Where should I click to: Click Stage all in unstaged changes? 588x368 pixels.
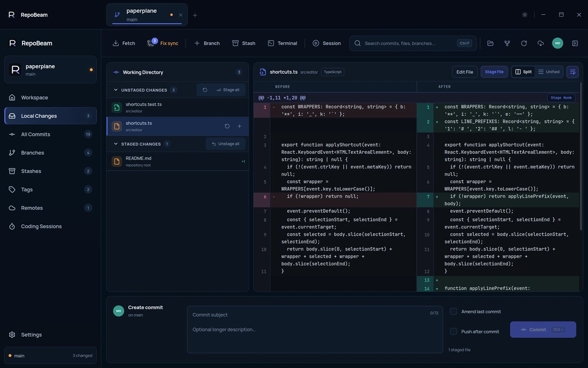[x=228, y=90]
